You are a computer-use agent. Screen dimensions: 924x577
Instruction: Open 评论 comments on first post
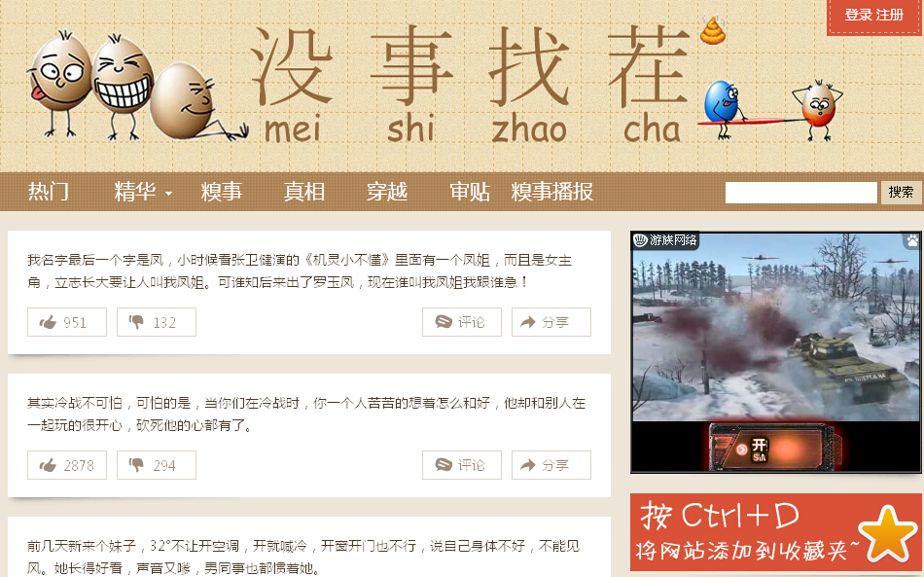click(x=462, y=322)
